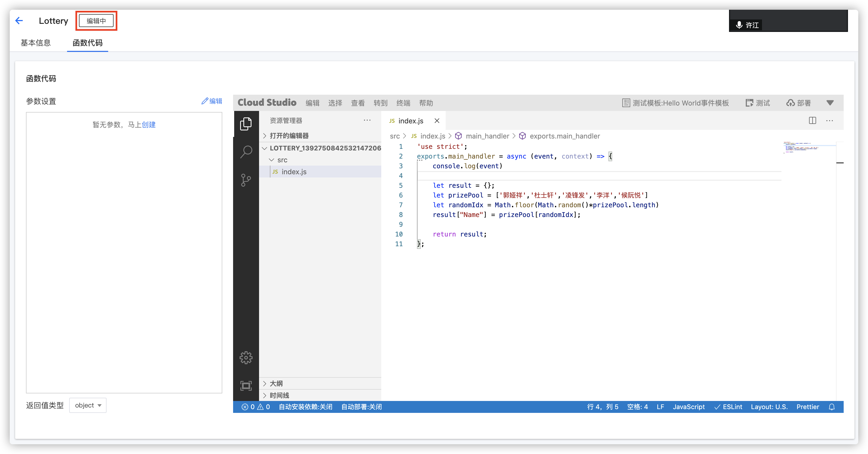This screenshot has width=868, height=454.
Task: Click the Layout: U.S. status item
Action: pyautogui.click(x=769, y=407)
